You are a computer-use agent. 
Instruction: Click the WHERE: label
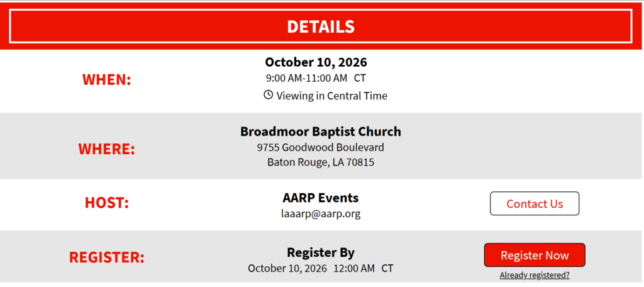(x=106, y=149)
